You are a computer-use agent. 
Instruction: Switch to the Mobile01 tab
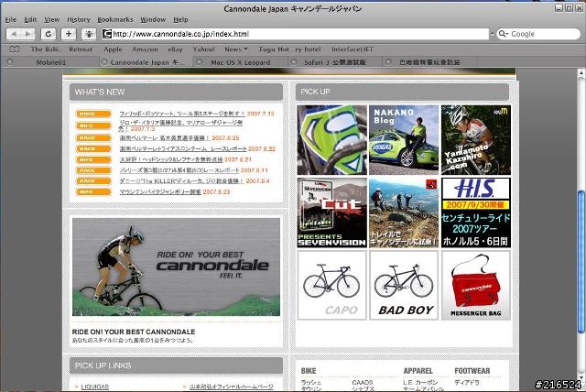point(50,62)
